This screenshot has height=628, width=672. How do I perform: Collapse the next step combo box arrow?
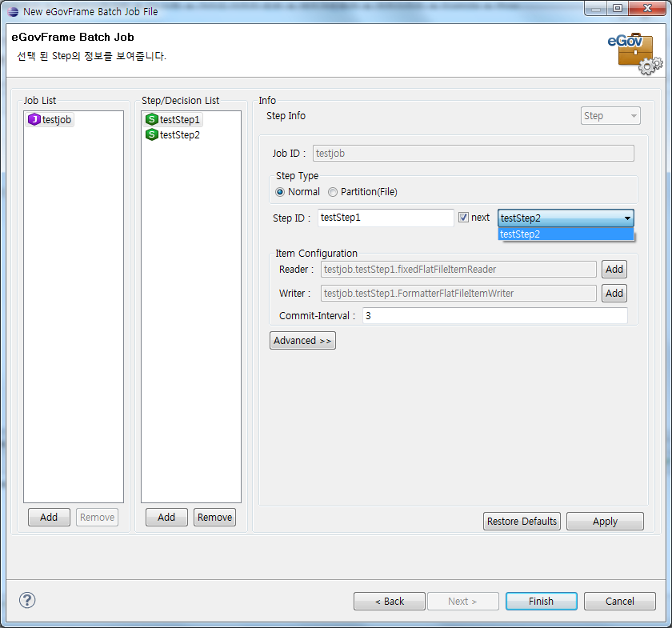click(627, 218)
